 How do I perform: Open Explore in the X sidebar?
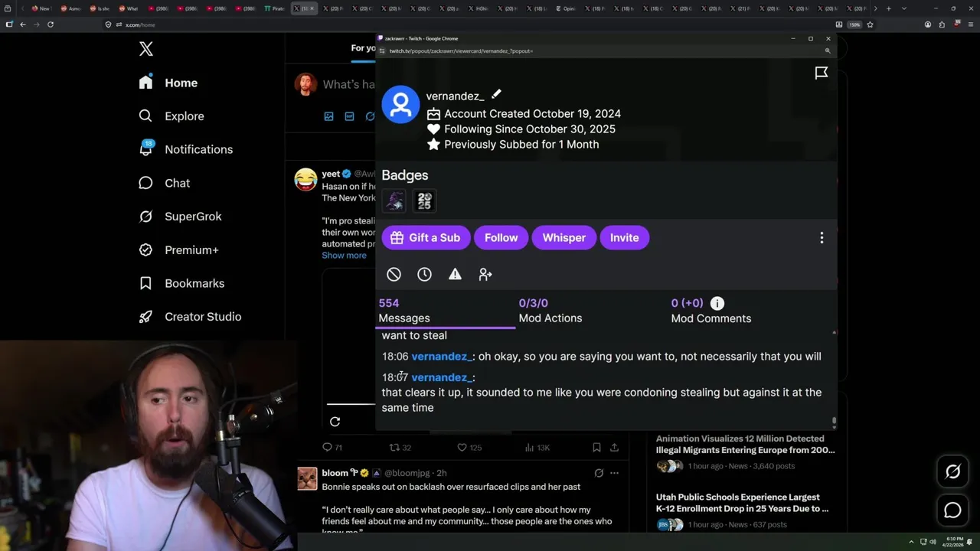171,116
